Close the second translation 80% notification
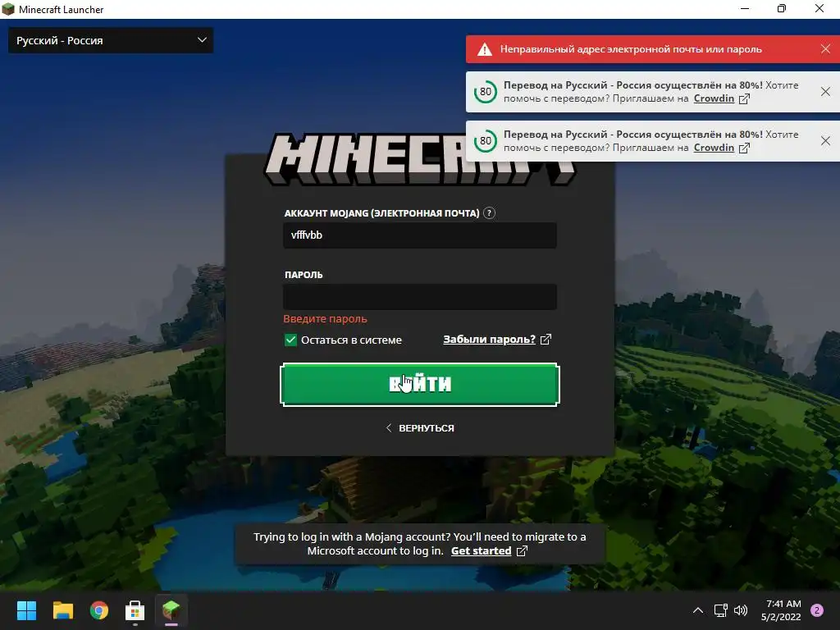Viewport: 840px width, 630px height. coord(825,141)
